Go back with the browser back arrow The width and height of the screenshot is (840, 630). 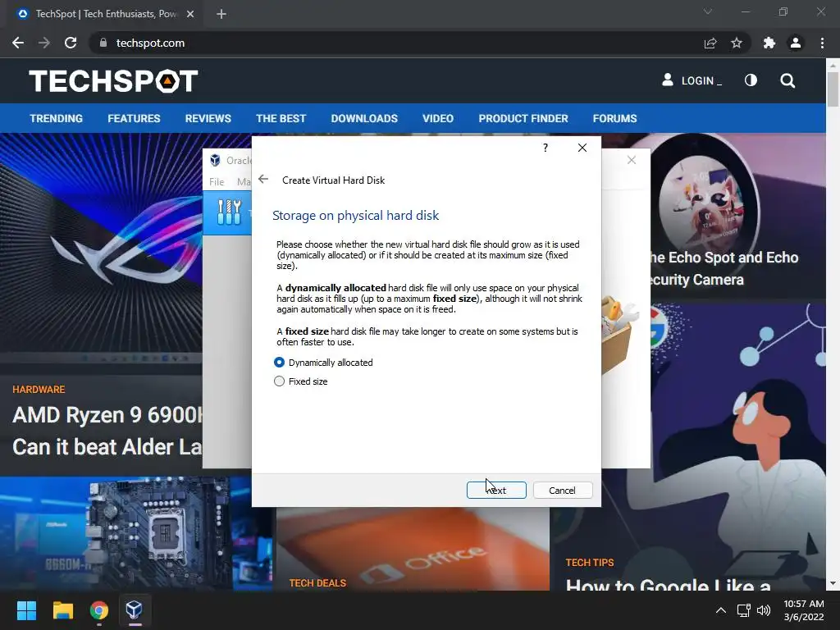pyautogui.click(x=18, y=43)
